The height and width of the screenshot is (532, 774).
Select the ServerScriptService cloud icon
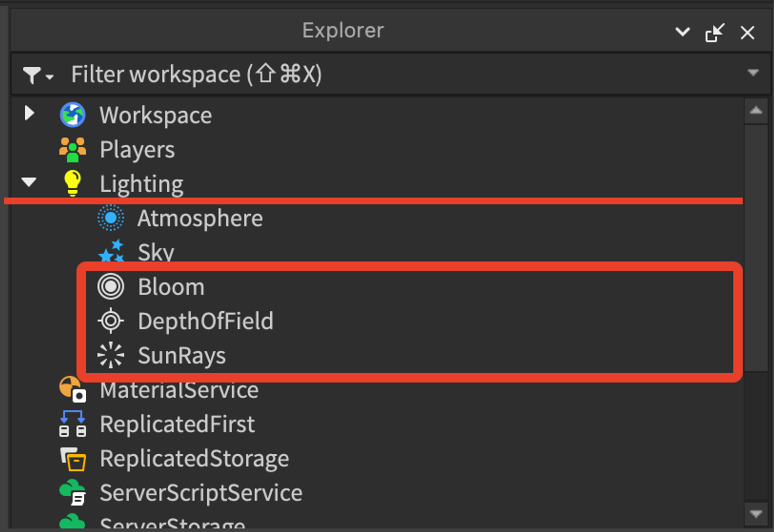pos(72,492)
